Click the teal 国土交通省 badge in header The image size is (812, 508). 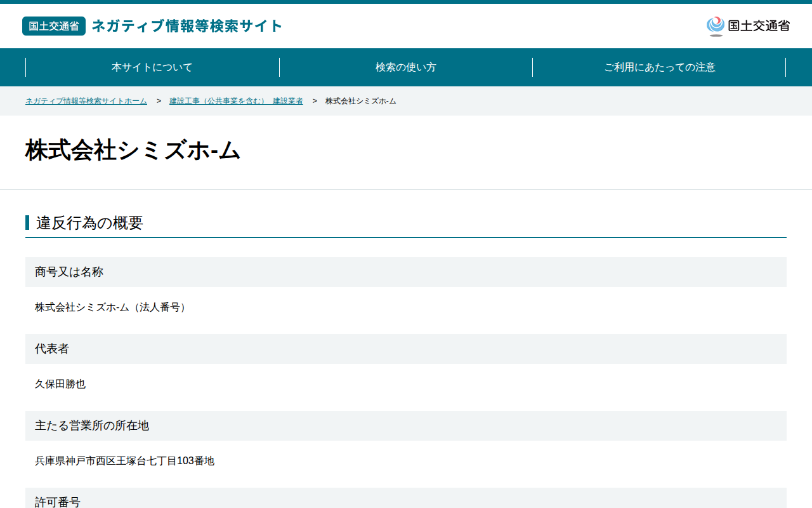(54, 26)
